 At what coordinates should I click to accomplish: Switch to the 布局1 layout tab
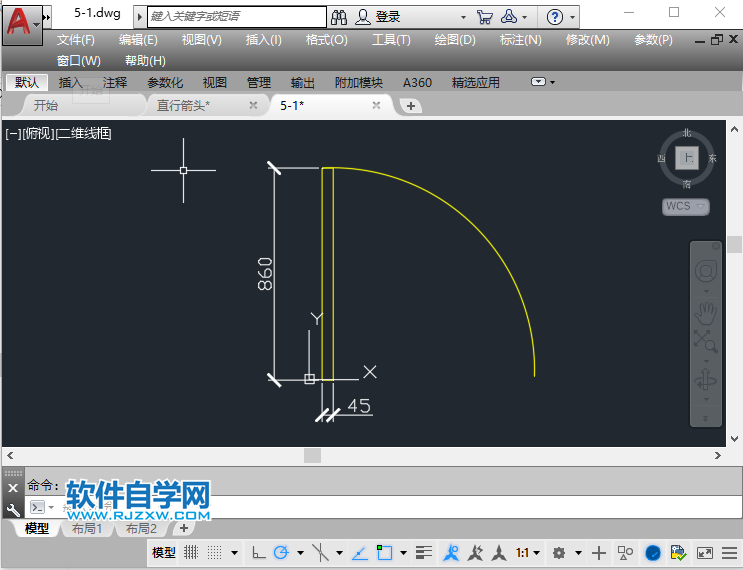87,528
